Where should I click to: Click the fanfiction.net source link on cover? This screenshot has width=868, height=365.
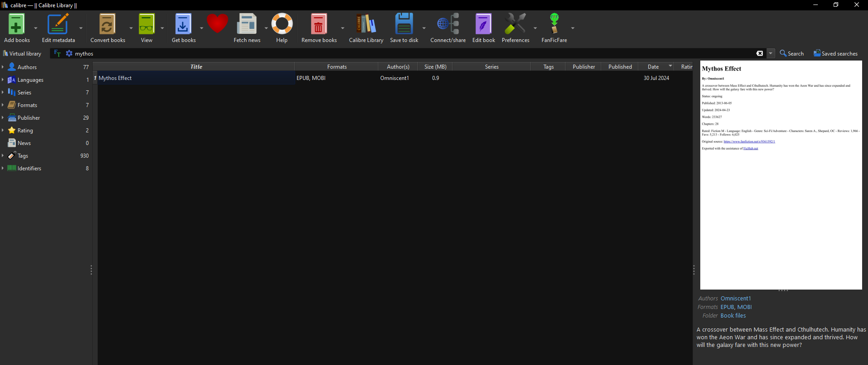749,141
